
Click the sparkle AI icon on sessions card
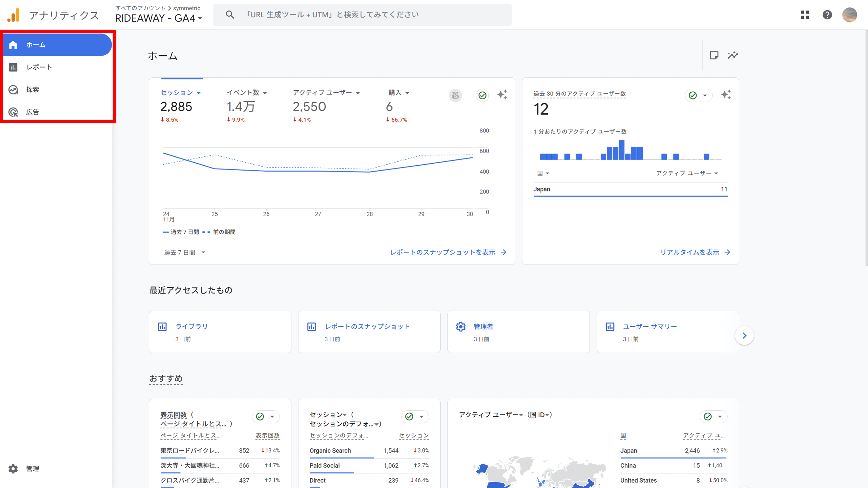click(x=502, y=95)
